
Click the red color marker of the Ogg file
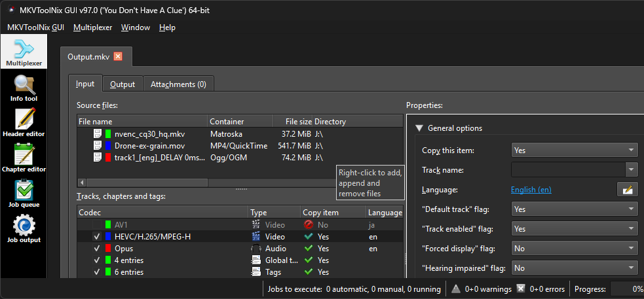(x=108, y=157)
